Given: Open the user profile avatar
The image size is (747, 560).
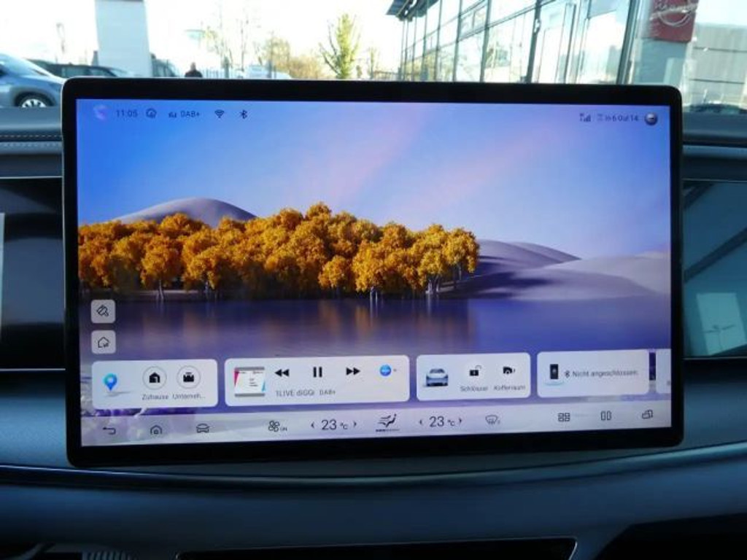Looking at the screenshot, I should click(651, 118).
